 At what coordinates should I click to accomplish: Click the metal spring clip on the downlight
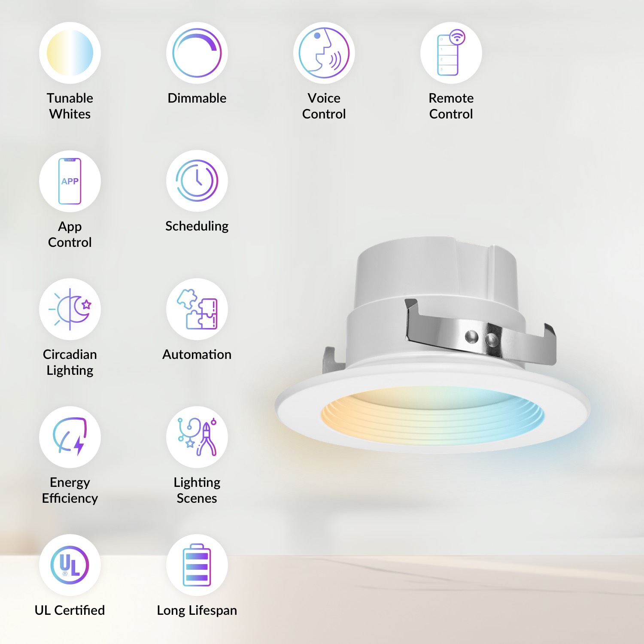click(481, 337)
